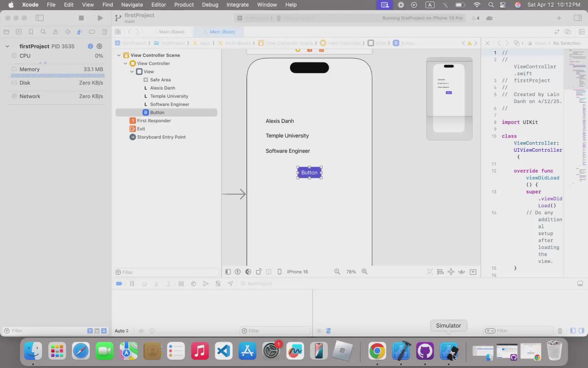Viewport: 588px width, 368px height.
Task: Toggle canvas appearance light/dark button
Action: (248, 271)
